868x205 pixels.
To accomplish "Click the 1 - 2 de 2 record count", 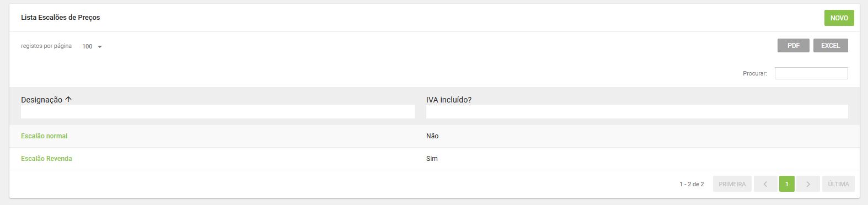I will pyautogui.click(x=692, y=184).
